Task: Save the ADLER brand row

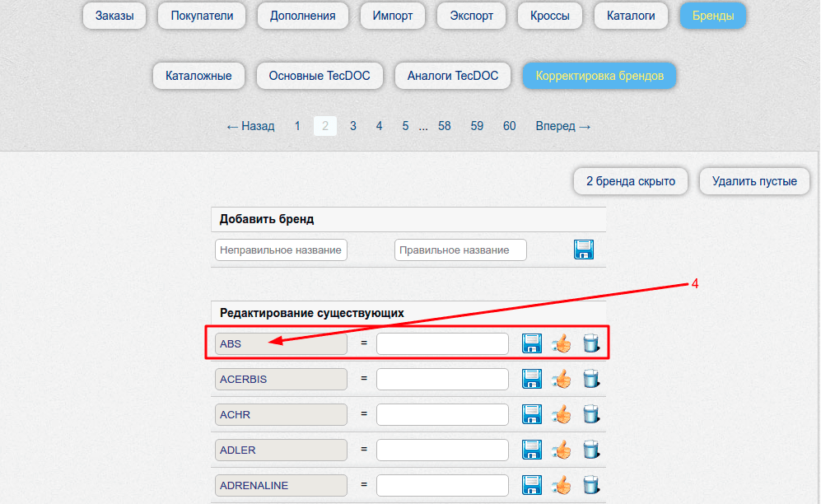Action: 532,450
